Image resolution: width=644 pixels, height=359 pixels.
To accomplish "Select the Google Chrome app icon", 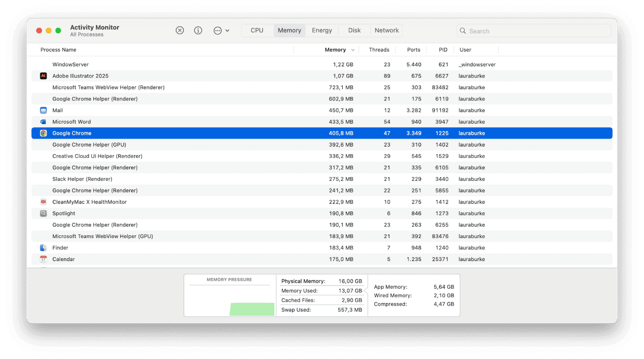I will 43,133.
